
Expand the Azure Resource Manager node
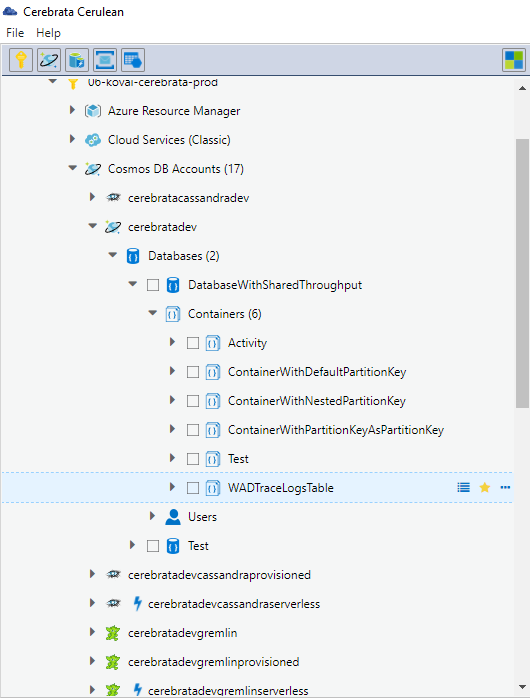pyautogui.click(x=72, y=110)
